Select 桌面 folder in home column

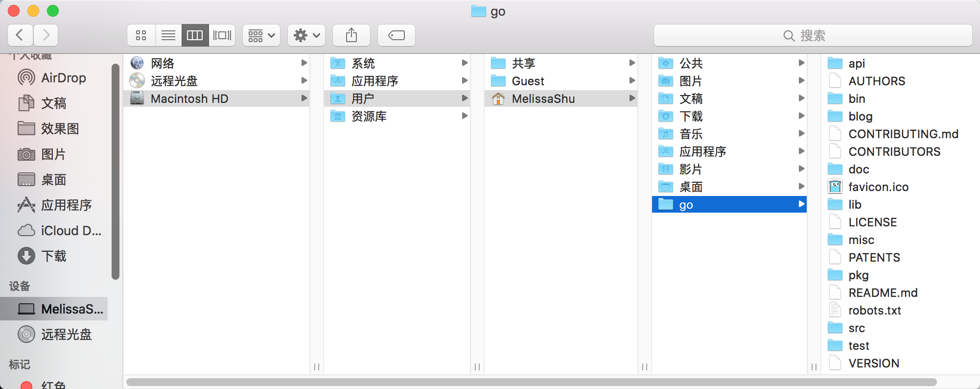(x=729, y=187)
